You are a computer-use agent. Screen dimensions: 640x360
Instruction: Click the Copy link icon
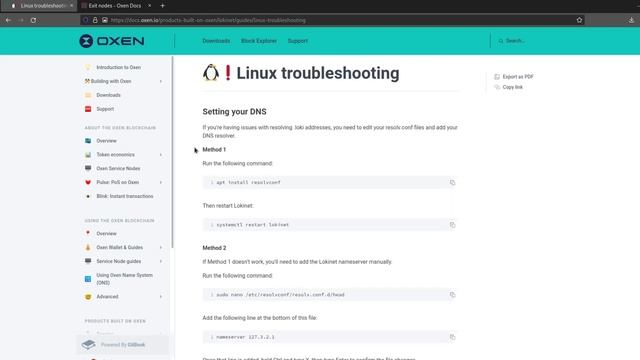497,87
